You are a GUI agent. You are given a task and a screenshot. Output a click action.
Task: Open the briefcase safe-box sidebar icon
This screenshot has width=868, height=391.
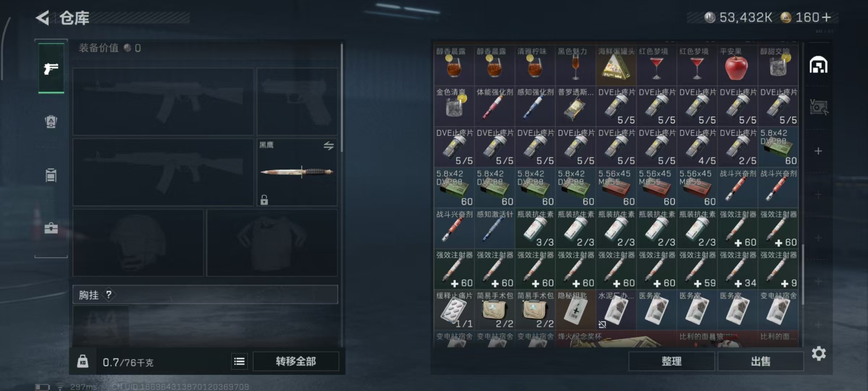tap(51, 228)
